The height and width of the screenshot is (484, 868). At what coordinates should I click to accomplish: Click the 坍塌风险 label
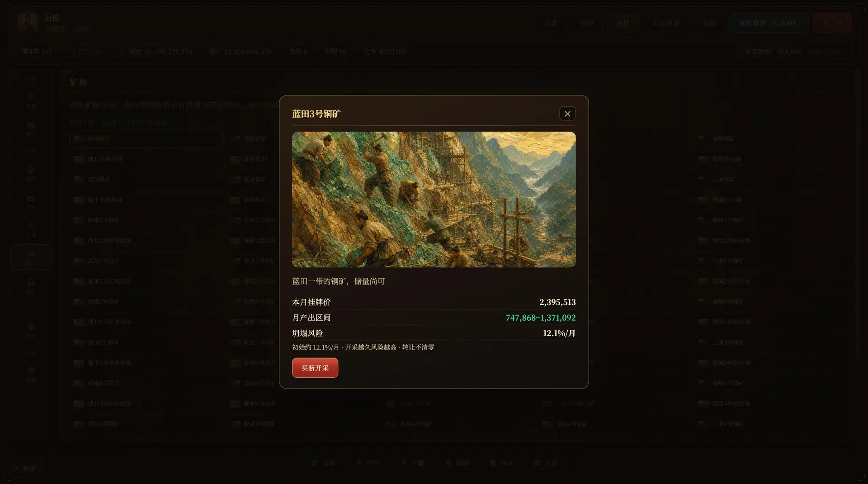[x=307, y=333]
